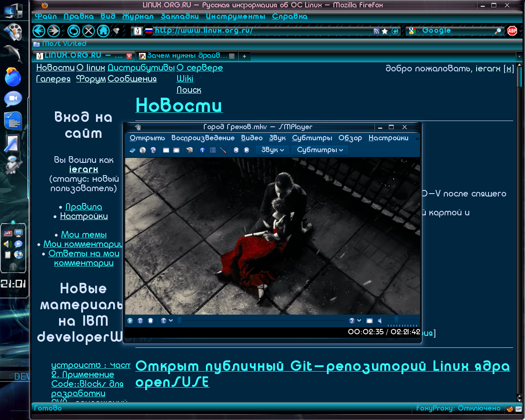Mute the SMPlayer audio
Screen dimensions: 525x420
(x=380, y=321)
